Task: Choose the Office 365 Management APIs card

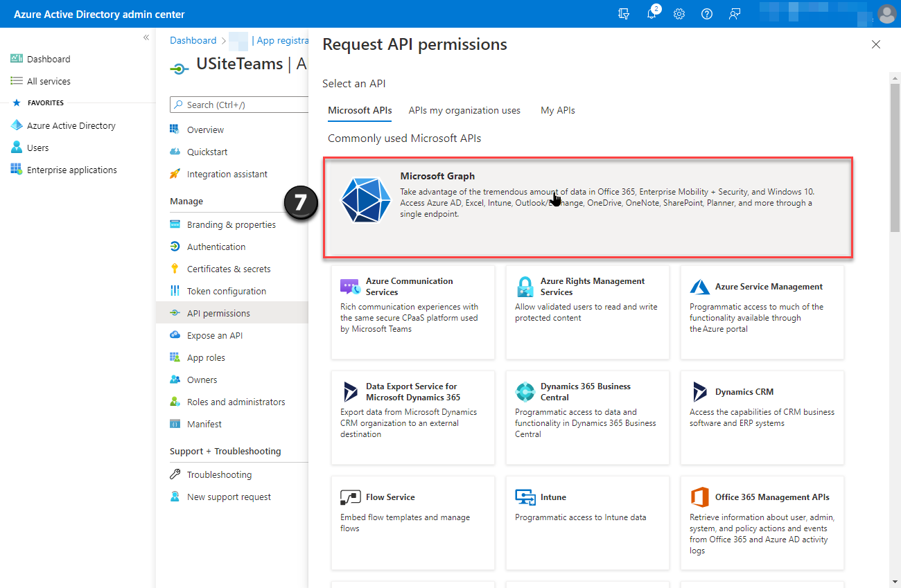Action: 762,523
